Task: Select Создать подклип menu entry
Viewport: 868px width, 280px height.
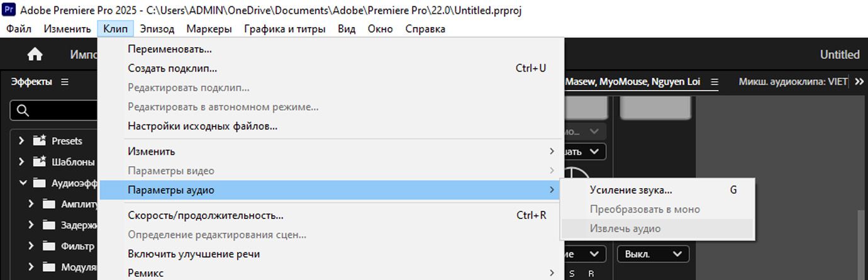Action: (x=172, y=68)
